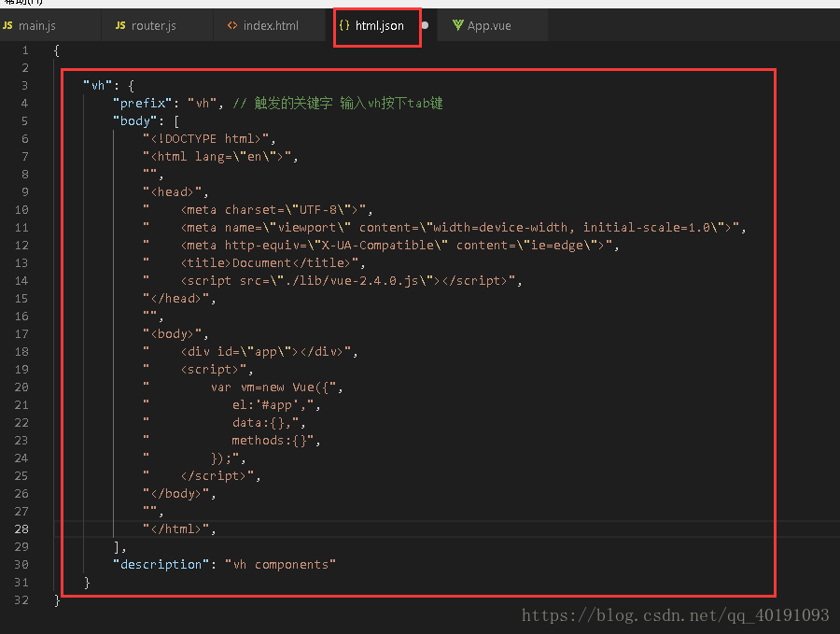Click the braces icon on html.json tab

point(344,25)
